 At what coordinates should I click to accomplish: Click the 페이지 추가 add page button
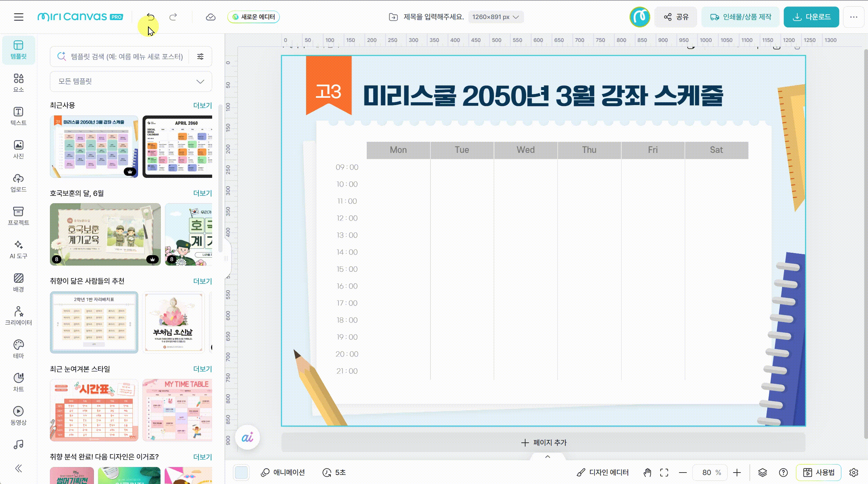point(544,443)
